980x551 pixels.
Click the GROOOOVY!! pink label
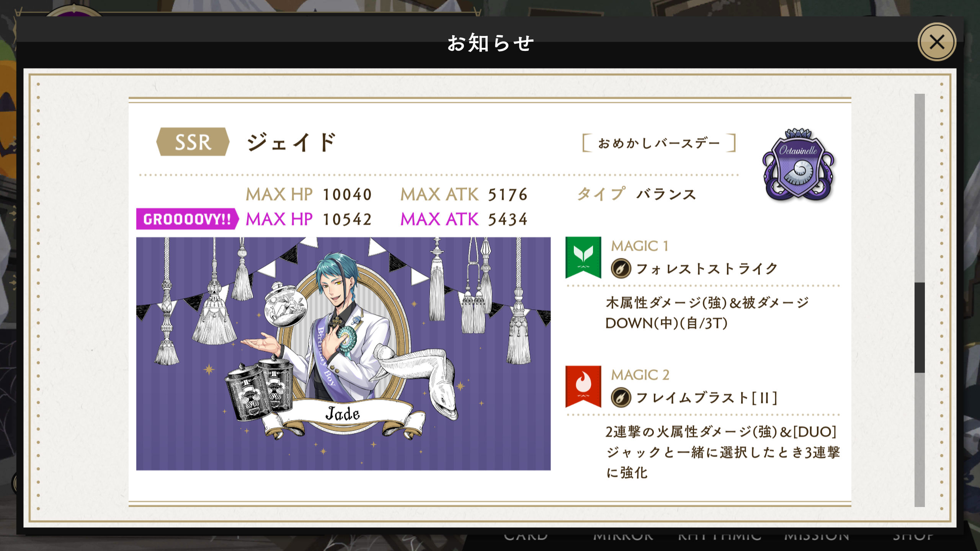[x=187, y=219]
